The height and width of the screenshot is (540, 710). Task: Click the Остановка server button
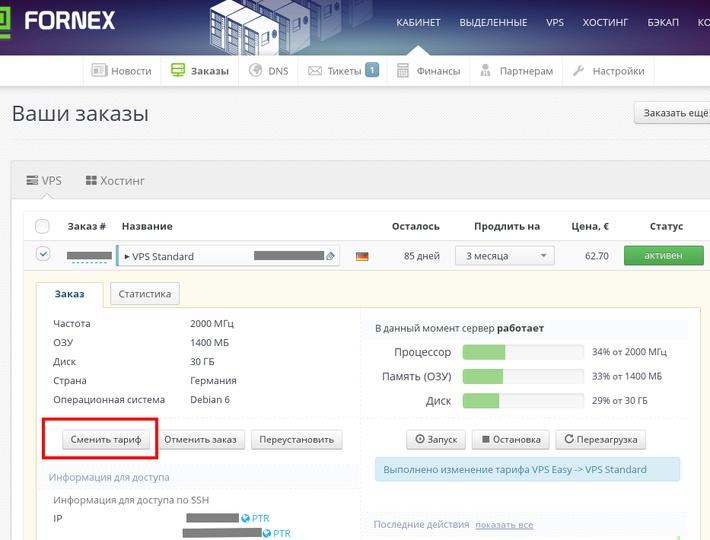(x=511, y=440)
